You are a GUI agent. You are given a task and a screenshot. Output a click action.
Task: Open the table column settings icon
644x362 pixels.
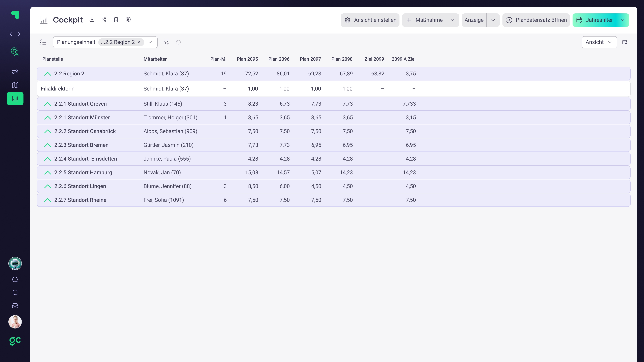click(x=625, y=42)
